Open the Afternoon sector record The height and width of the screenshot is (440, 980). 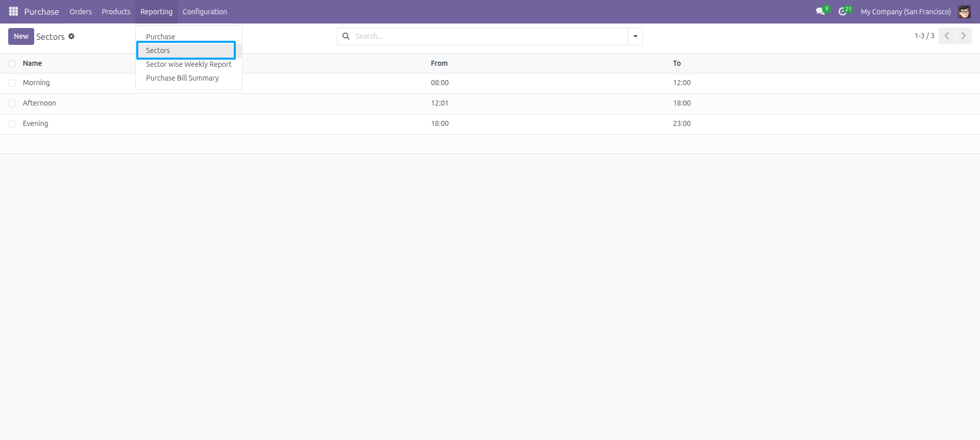point(39,103)
